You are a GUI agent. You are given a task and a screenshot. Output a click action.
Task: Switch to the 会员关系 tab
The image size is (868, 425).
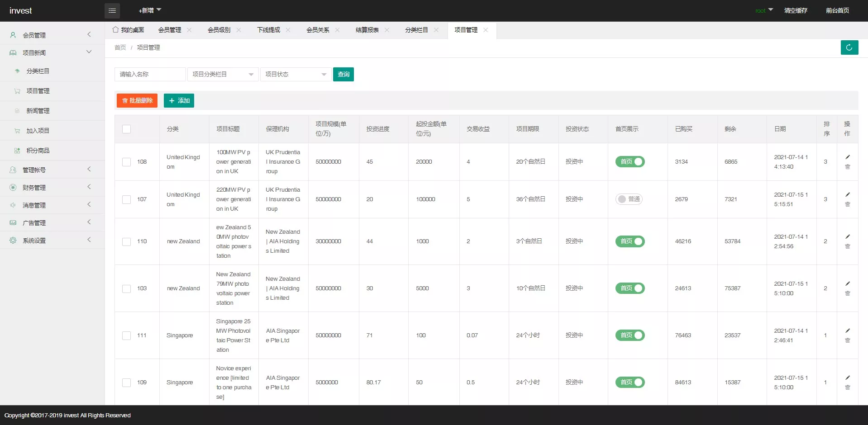[318, 30]
